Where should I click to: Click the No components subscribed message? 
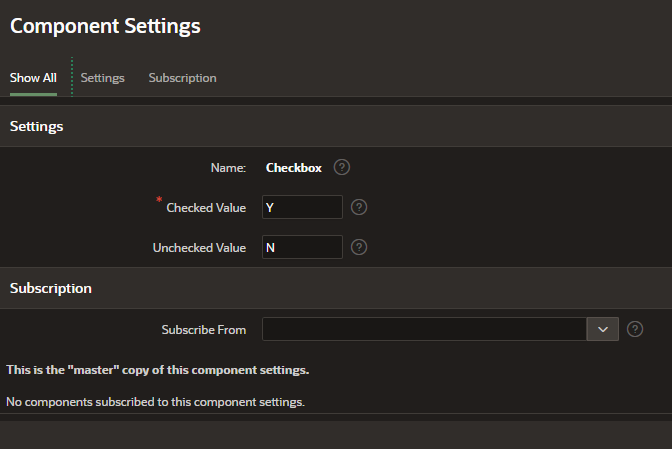pyautogui.click(x=155, y=402)
